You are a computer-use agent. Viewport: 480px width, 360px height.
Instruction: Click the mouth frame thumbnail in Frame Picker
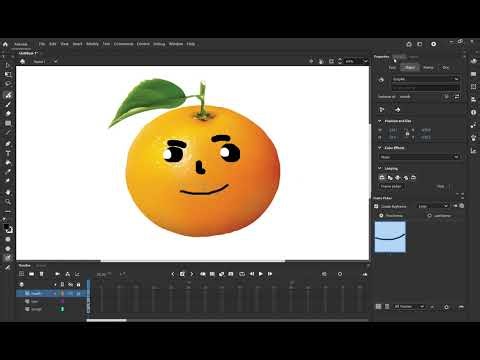tap(390, 237)
